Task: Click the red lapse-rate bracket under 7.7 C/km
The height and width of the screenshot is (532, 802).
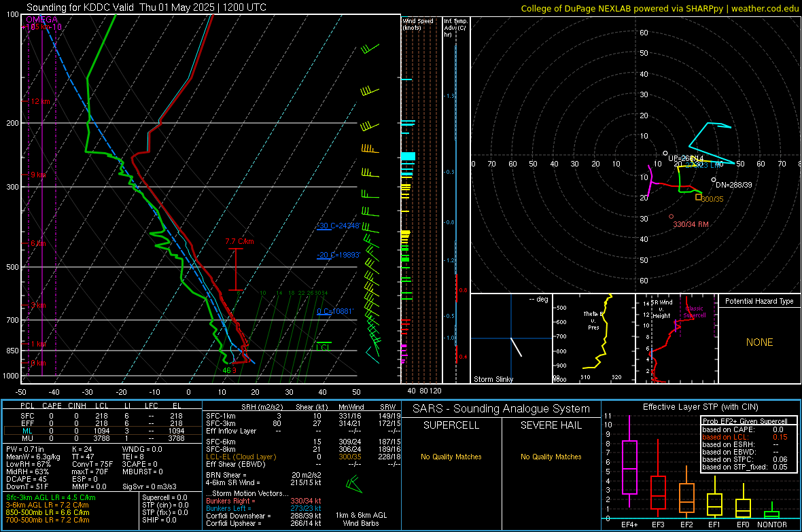Action: click(236, 269)
